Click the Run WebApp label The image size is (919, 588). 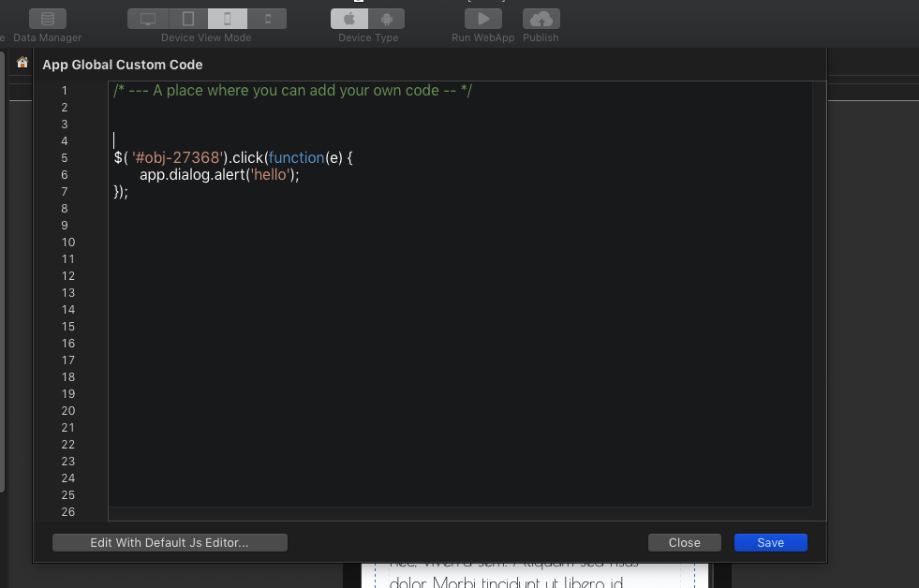click(483, 37)
